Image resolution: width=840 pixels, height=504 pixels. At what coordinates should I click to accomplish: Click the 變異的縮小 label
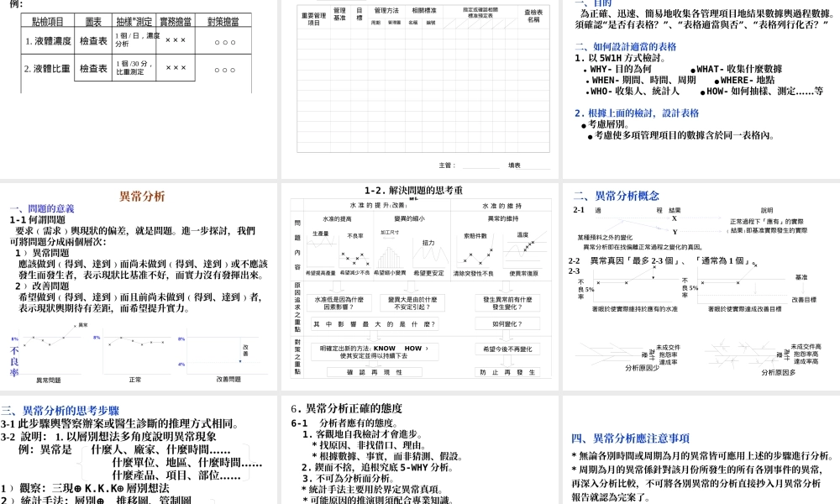click(409, 218)
